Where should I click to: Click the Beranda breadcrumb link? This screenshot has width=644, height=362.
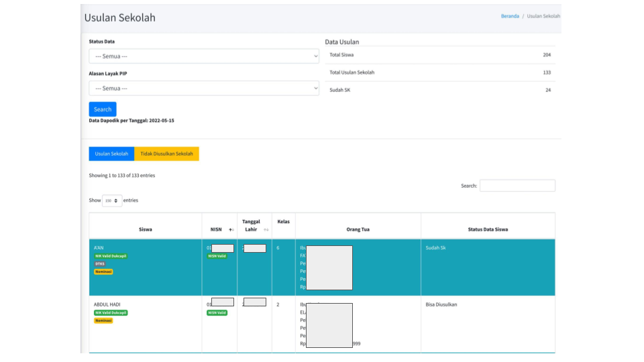[510, 16]
